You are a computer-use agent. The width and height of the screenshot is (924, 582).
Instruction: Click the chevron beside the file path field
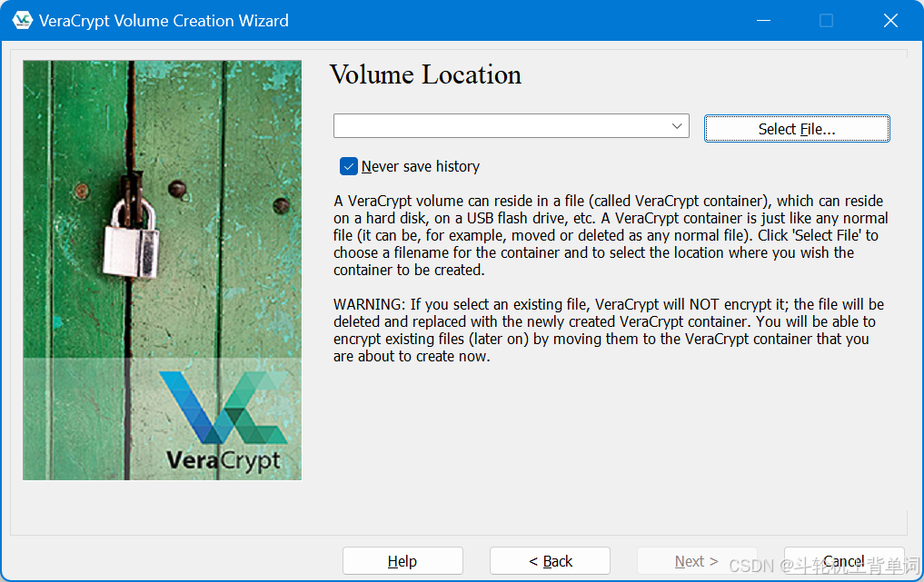pyautogui.click(x=675, y=125)
